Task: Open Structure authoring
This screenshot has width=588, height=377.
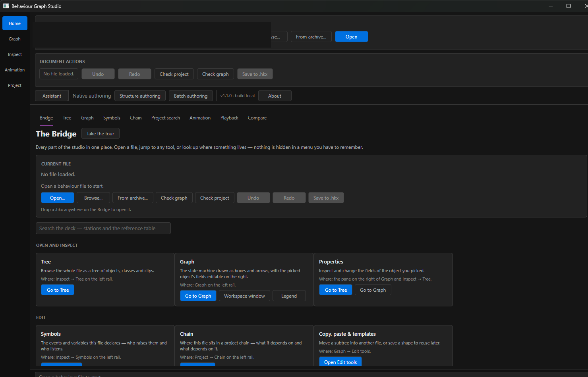Action: click(x=140, y=96)
